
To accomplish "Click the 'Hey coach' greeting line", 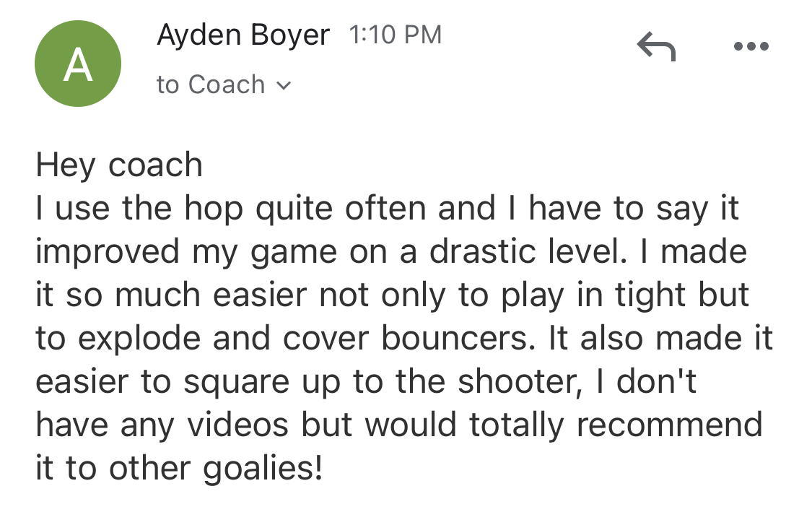I will click(x=119, y=165).
